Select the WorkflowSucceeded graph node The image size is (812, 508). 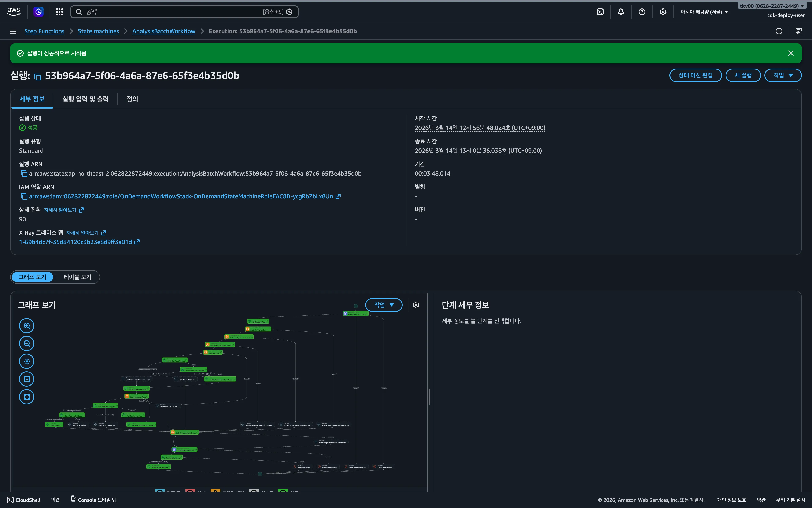click(x=159, y=467)
